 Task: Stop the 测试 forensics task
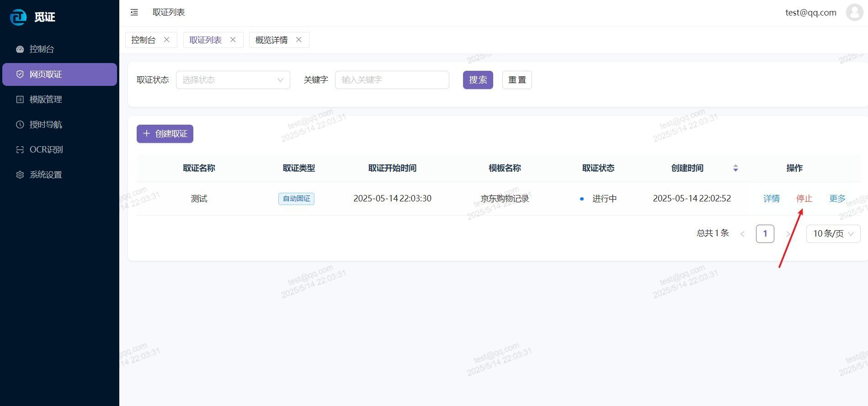pyautogui.click(x=804, y=199)
